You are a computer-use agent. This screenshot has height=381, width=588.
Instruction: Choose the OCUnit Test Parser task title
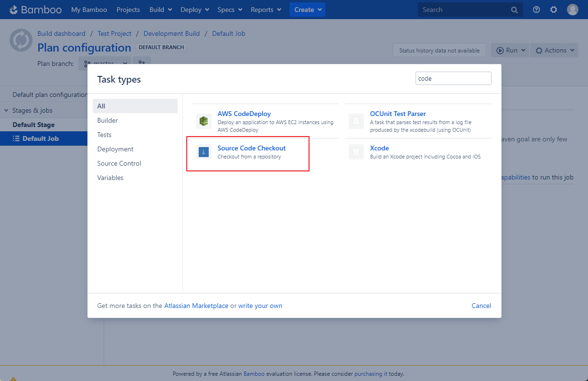click(x=398, y=114)
